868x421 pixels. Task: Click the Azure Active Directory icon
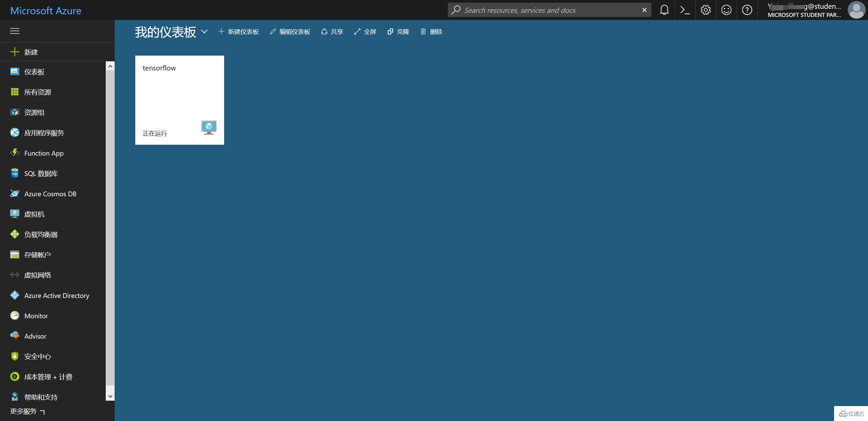click(x=15, y=295)
